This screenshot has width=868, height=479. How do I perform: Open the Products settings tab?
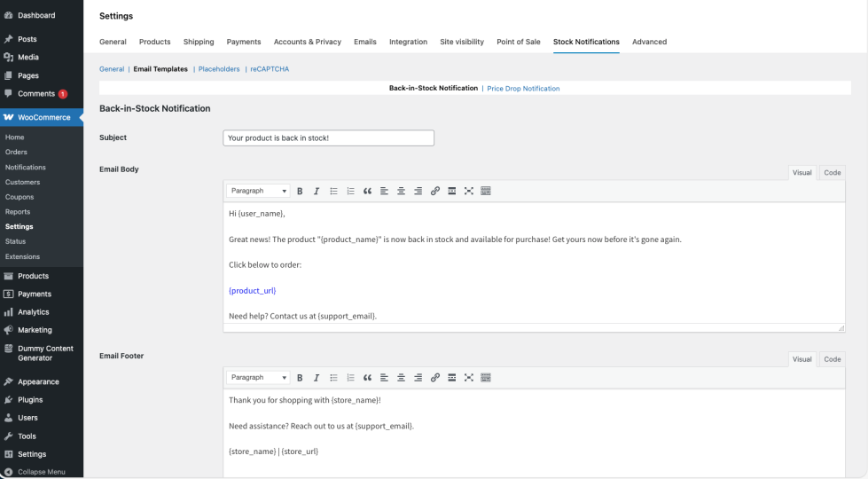(154, 42)
